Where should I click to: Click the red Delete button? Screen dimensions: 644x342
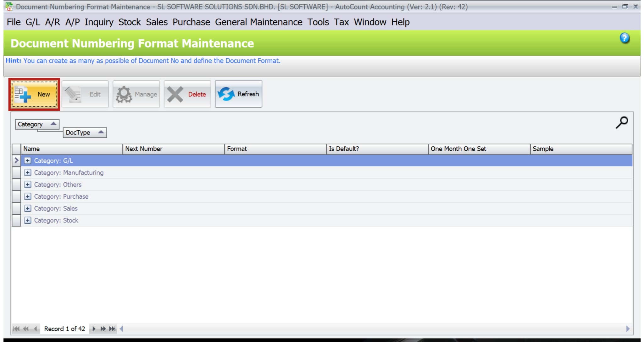187,94
